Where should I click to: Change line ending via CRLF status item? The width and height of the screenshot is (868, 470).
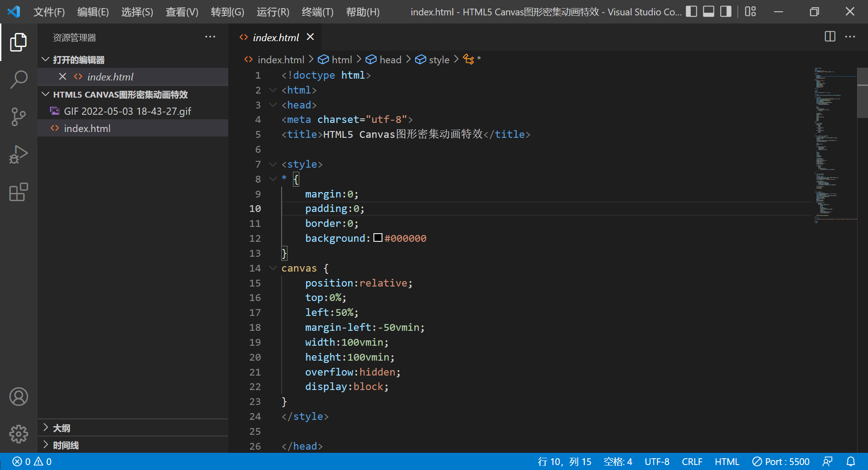coord(692,461)
